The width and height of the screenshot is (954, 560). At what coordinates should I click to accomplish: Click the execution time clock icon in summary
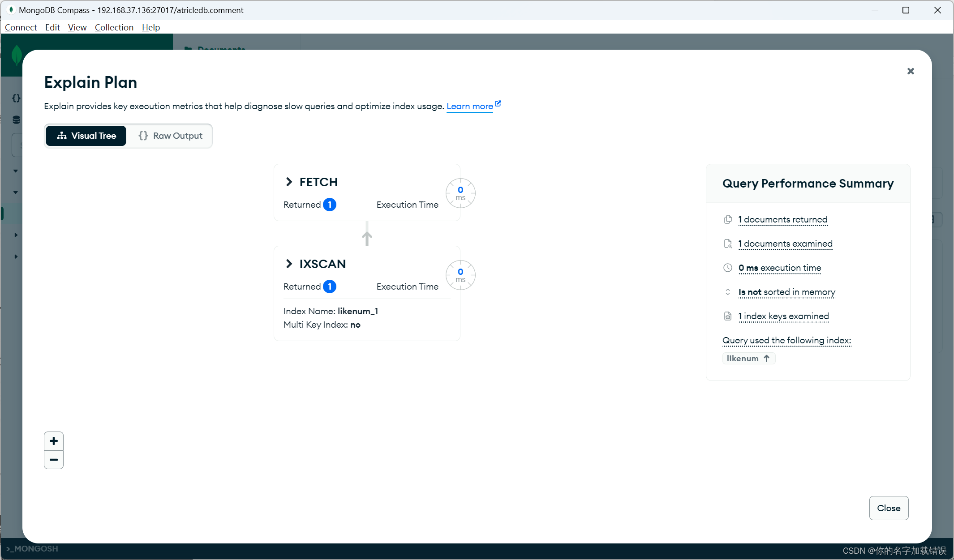[x=728, y=268]
